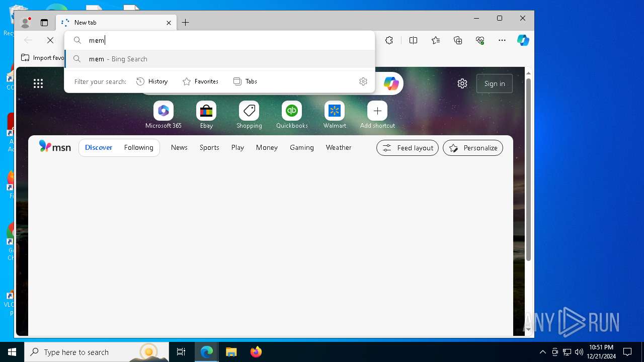Switch to Discover feed tab
The width and height of the screenshot is (644, 362).
click(x=99, y=147)
